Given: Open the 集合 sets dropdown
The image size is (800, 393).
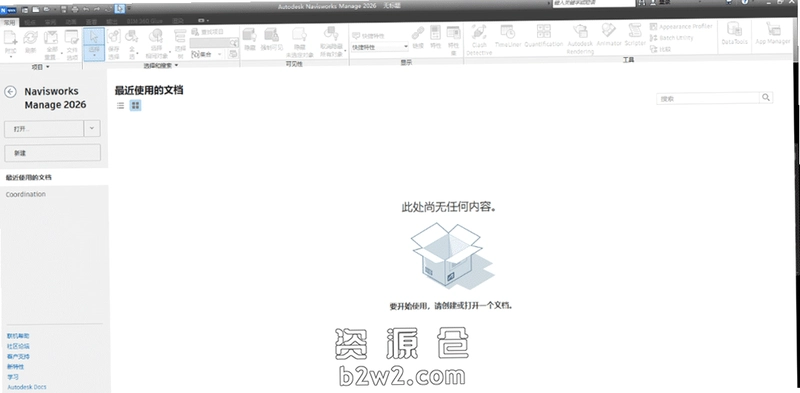Looking at the screenshot, I should tap(208, 54).
